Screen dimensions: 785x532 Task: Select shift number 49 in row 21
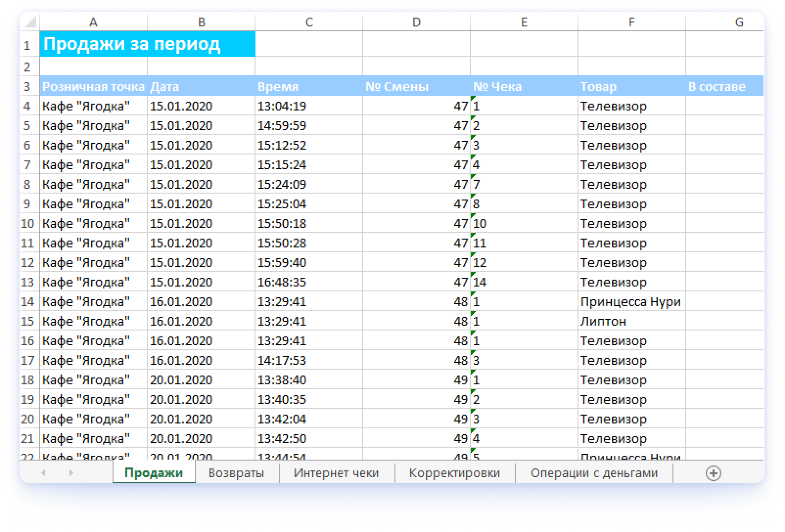[x=416, y=438]
